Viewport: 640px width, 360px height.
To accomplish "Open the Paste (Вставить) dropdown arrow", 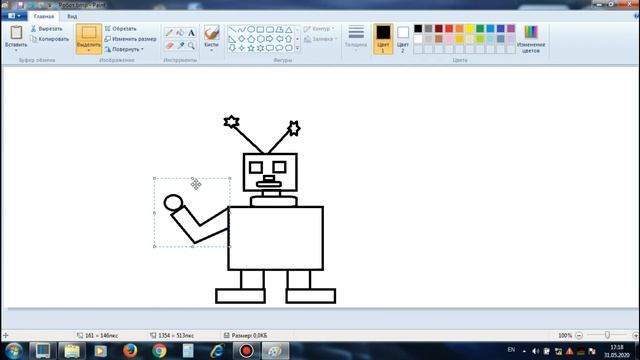I will pyautogui.click(x=16, y=50).
